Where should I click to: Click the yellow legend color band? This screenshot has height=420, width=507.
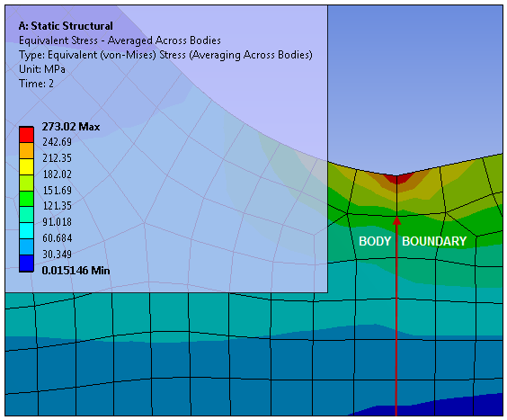click(x=26, y=166)
